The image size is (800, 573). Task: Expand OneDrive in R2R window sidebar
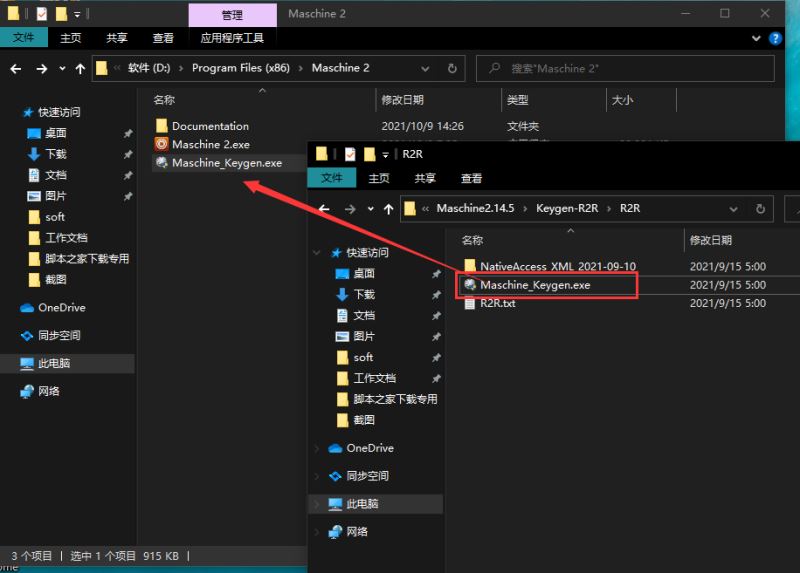(x=317, y=448)
